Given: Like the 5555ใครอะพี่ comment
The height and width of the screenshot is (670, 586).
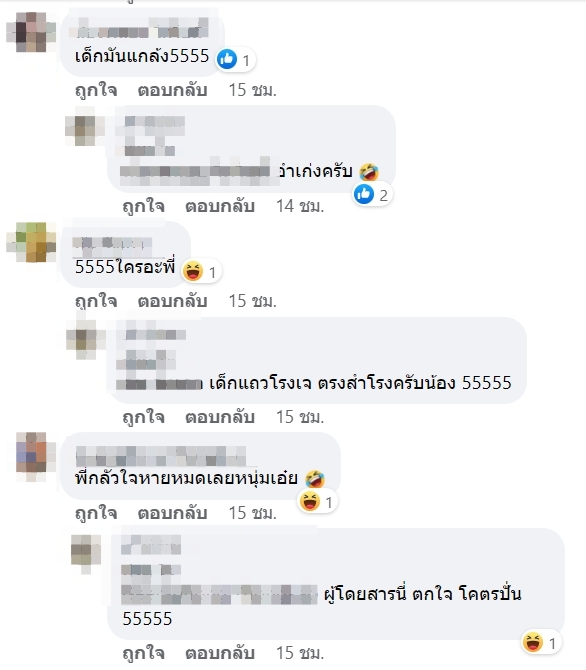Looking at the screenshot, I should tap(96, 301).
